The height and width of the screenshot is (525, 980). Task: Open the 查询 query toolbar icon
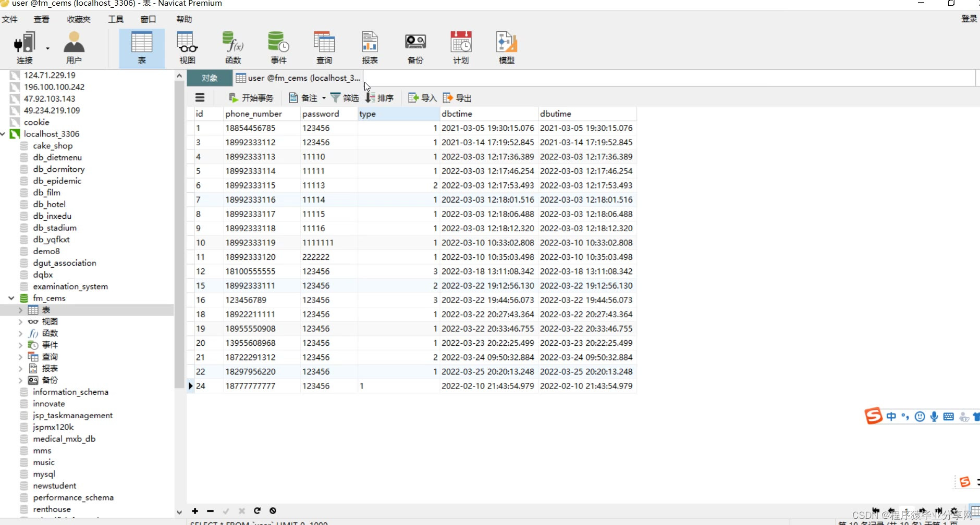tap(324, 48)
